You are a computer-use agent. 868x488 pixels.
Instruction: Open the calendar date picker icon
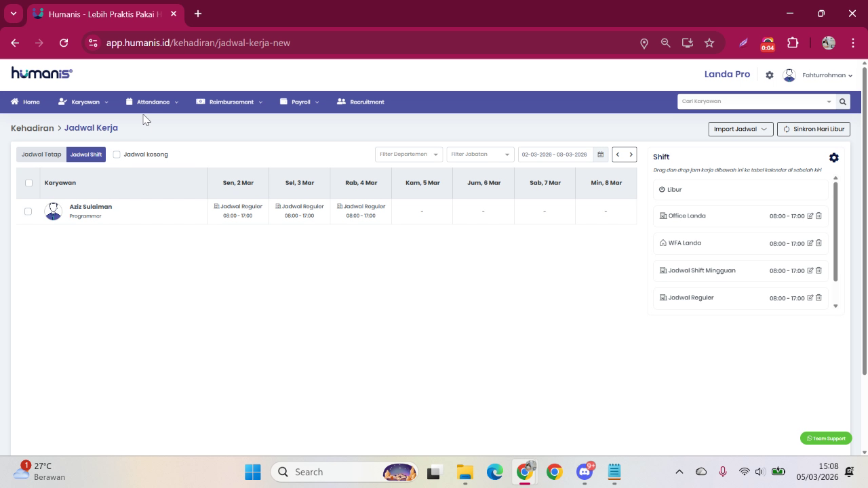[600, 155]
